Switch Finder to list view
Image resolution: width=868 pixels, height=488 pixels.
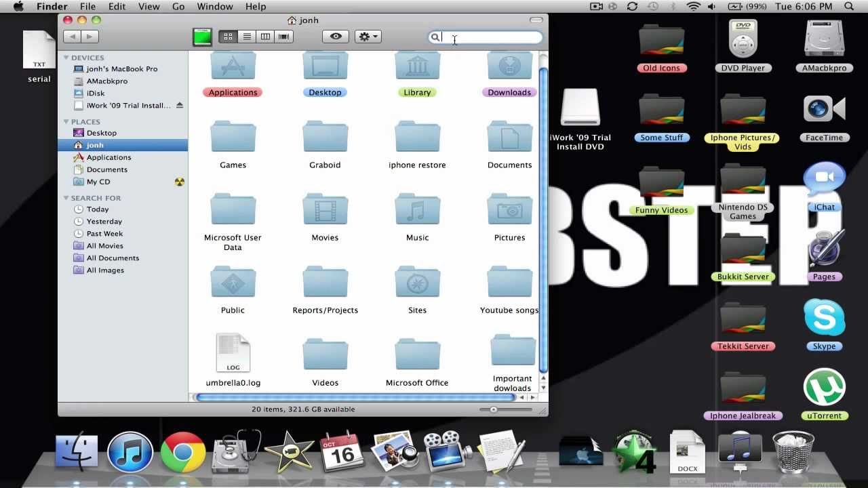click(x=247, y=37)
